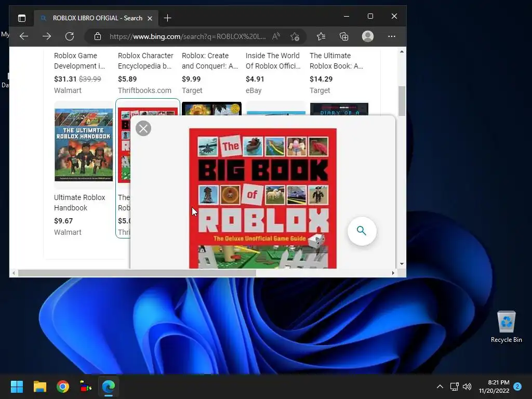Click the visual search magnifier button on preview

point(362,231)
